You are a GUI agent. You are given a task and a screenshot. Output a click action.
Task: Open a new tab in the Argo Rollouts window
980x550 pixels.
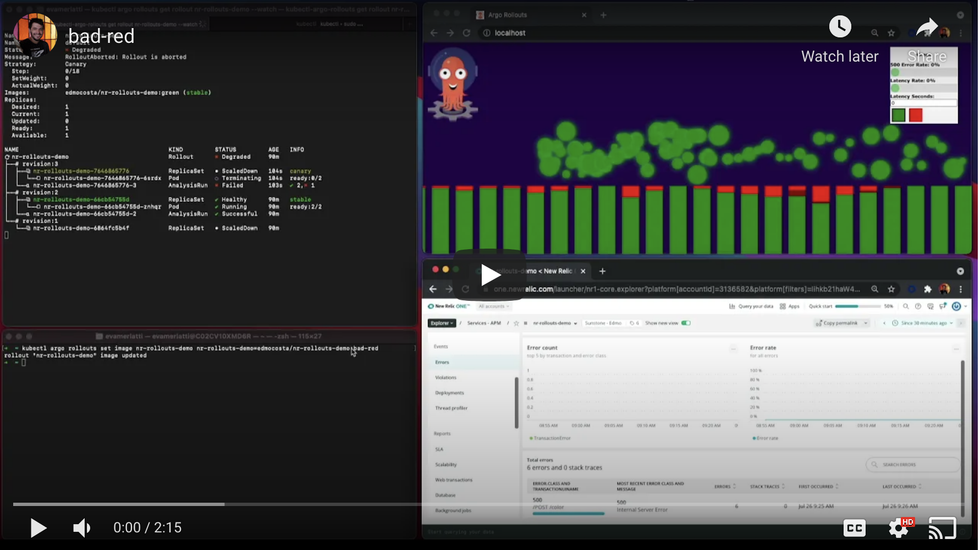click(603, 15)
